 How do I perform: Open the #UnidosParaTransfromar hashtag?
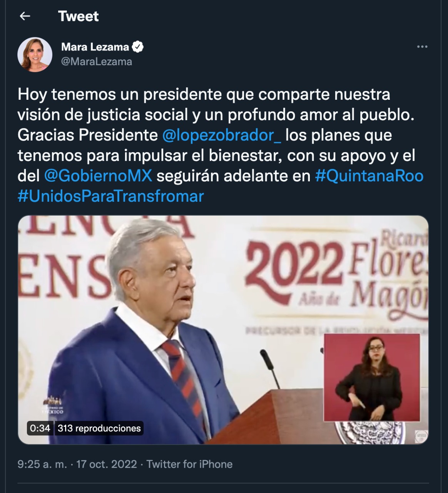pos(111,196)
